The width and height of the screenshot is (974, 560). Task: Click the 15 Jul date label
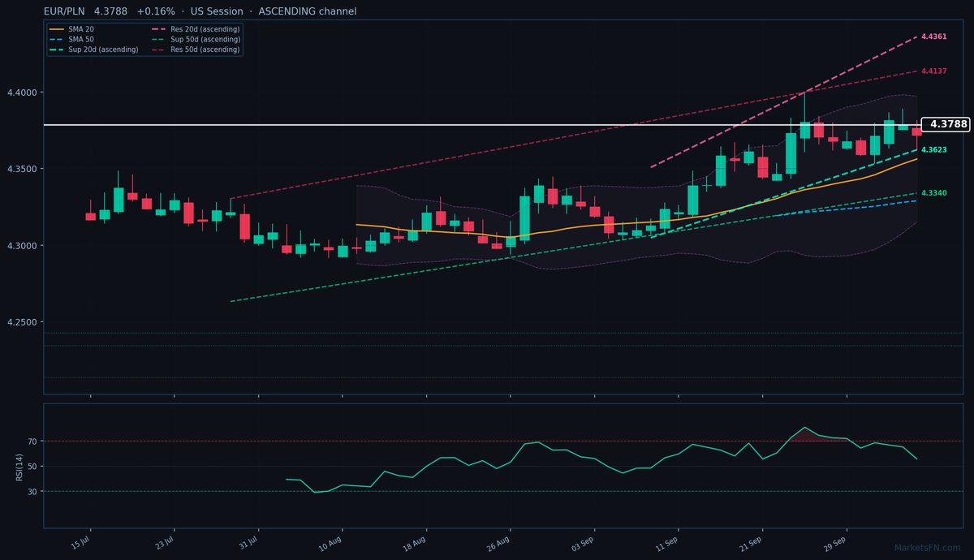(x=80, y=541)
